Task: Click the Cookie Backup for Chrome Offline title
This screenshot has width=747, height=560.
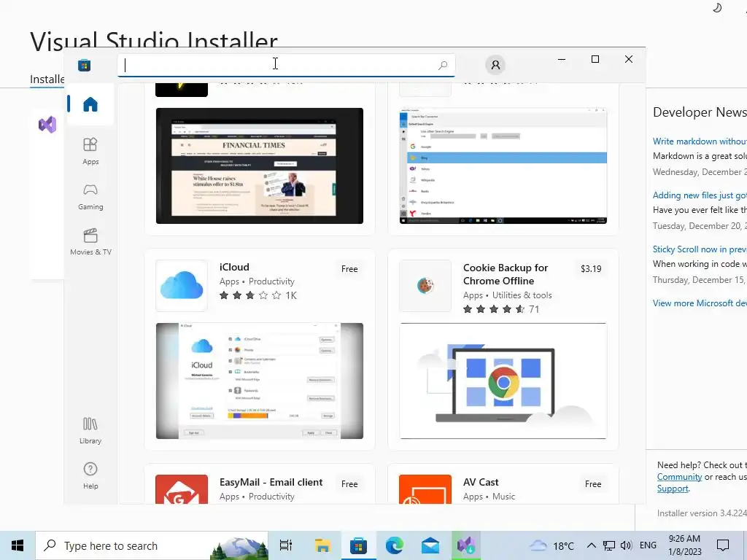Action: tap(506, 274)
